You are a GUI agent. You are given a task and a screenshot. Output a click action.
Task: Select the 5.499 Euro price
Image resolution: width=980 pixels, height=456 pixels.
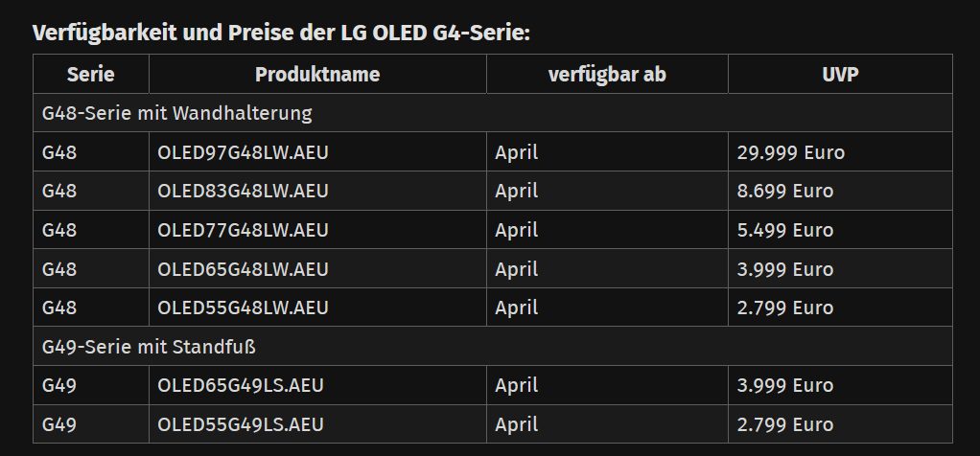click(785, 230)
